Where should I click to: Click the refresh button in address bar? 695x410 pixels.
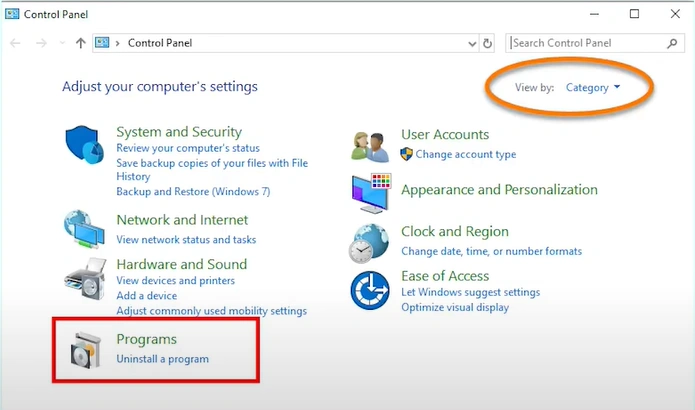pos(487,43)
